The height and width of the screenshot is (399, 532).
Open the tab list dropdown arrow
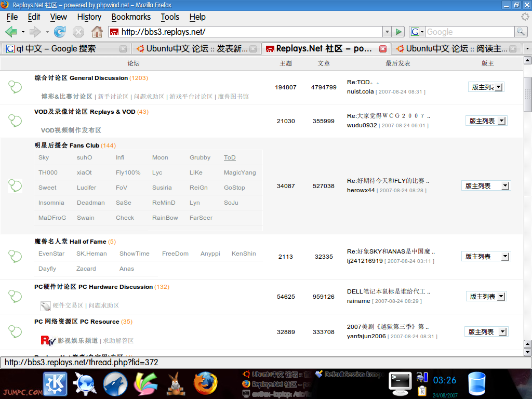[x=527, y=49]
